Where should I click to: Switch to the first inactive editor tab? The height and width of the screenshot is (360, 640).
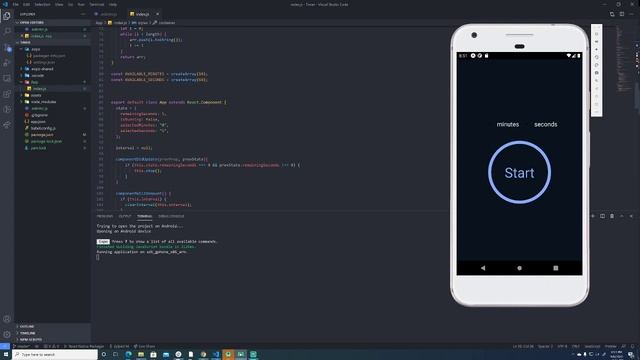(109, 14)
